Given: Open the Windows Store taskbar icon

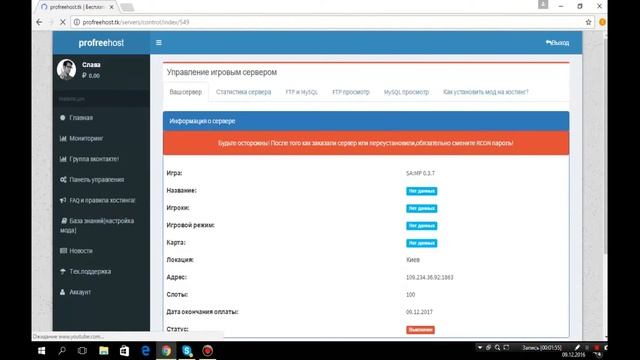Looking at the screenshot, I should pyautogui.click(x=124, y=351).
